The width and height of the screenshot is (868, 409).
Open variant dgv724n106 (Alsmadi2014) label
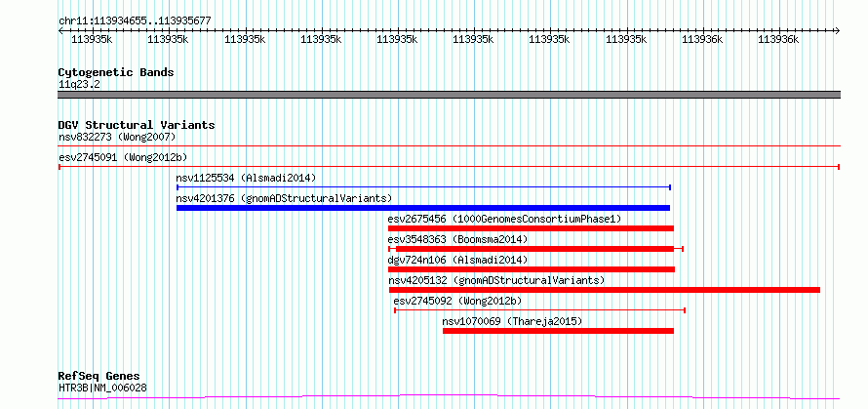pos(457,260)
